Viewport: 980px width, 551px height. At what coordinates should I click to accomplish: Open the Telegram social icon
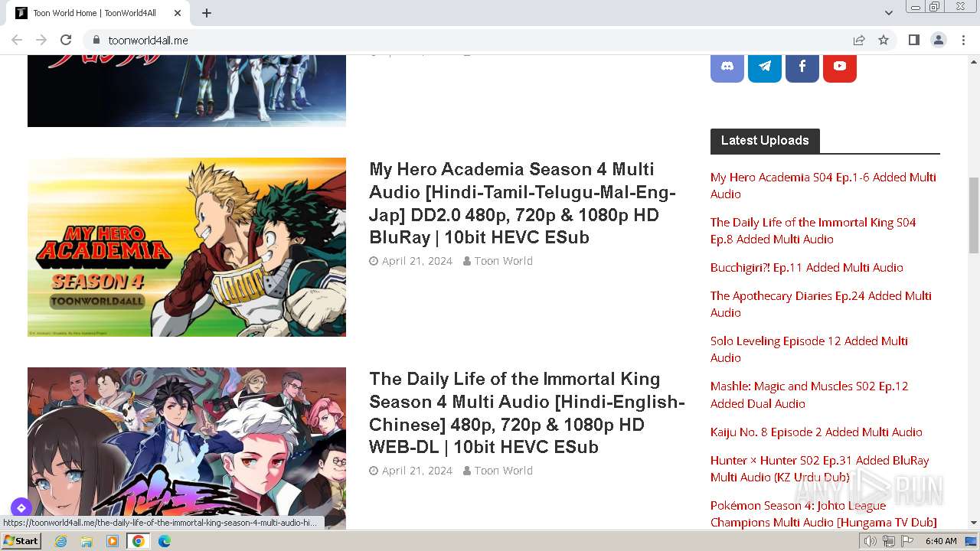(765, 67)
